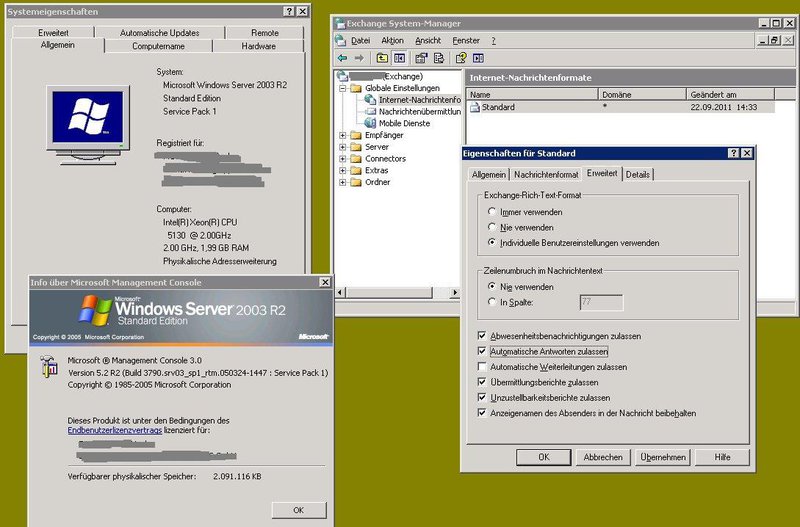The image size is (800, 527).
Task: Click the Globale Einstellungen folder icon
Action: pos(356,88)
